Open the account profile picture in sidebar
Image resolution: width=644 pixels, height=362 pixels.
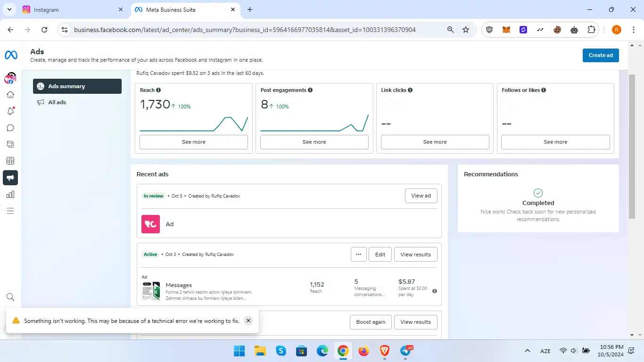tap(10, 78)
